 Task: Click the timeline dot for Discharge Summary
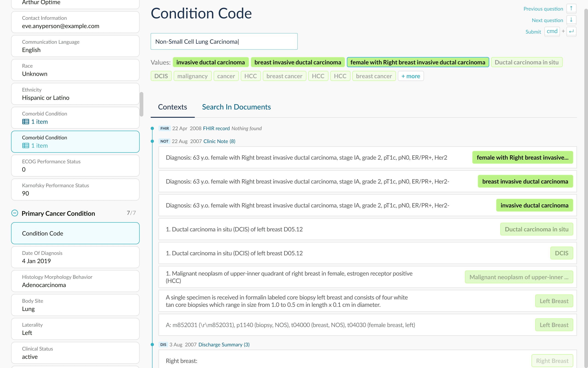pos(152,344)
